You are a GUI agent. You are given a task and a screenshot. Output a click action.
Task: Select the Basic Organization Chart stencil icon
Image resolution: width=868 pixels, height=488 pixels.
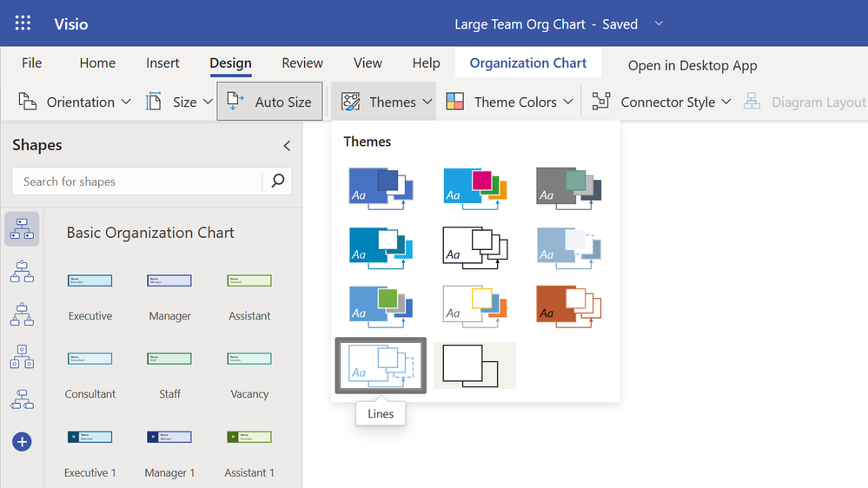tap(22, 229)
